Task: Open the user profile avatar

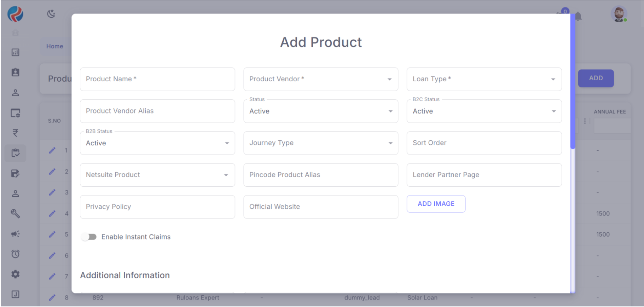Action: point(619,15)
